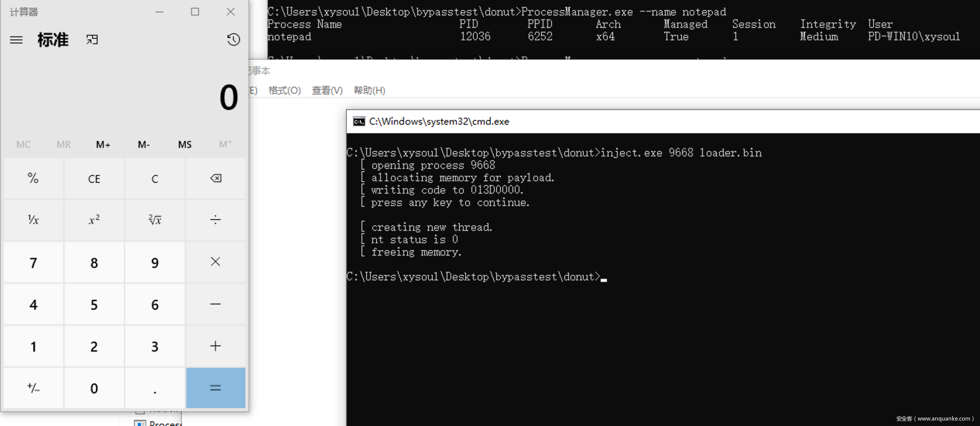Toggle the keep-on-top calculator mode icon
Viewport: 980px width, 426px height.
click(92, 40)
